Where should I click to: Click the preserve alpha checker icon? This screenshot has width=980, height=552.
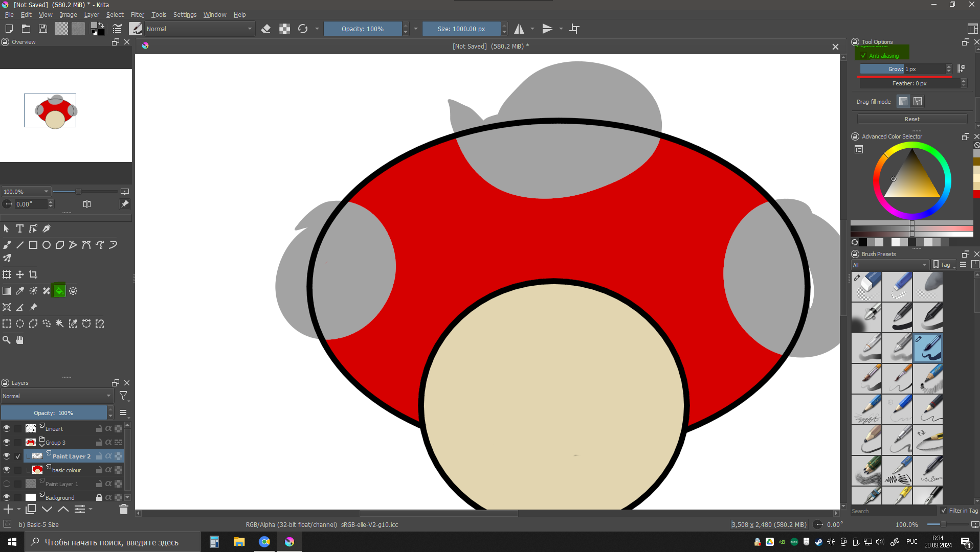[285, 29]
